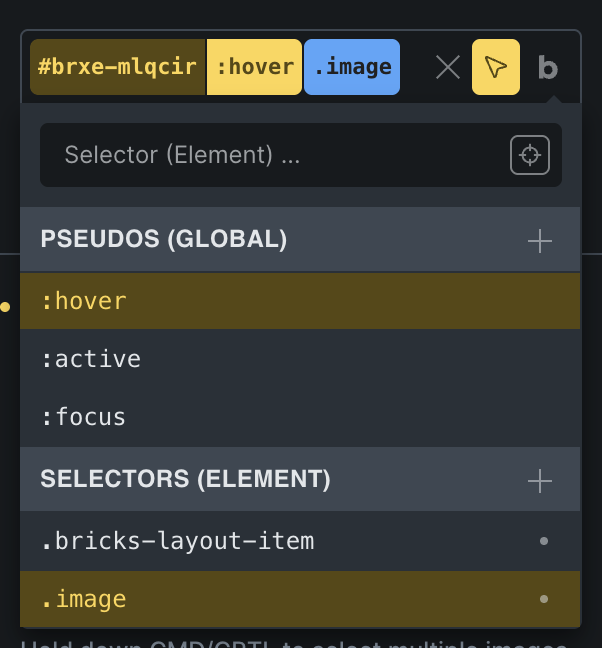
Task: Select the #brxe-mlqcir ID chip
Action: pos(118,67)
